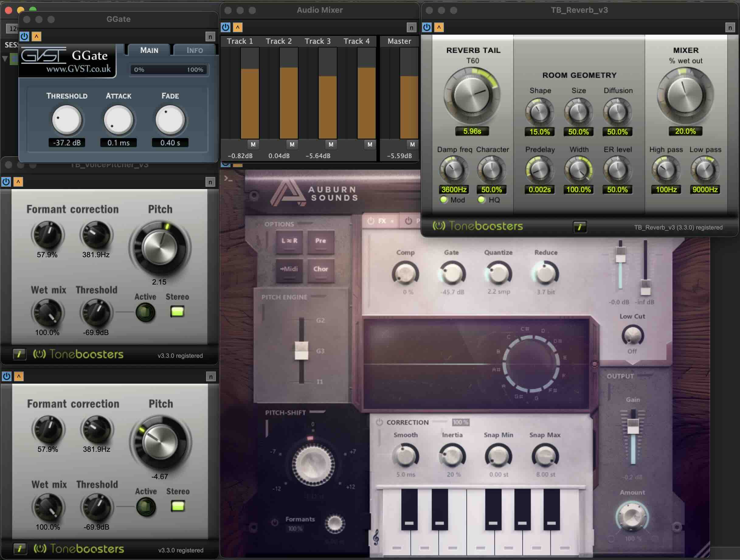Click the lower VoicePitcher info 'i' icon

pyautogui.click(x=20, y=549)
